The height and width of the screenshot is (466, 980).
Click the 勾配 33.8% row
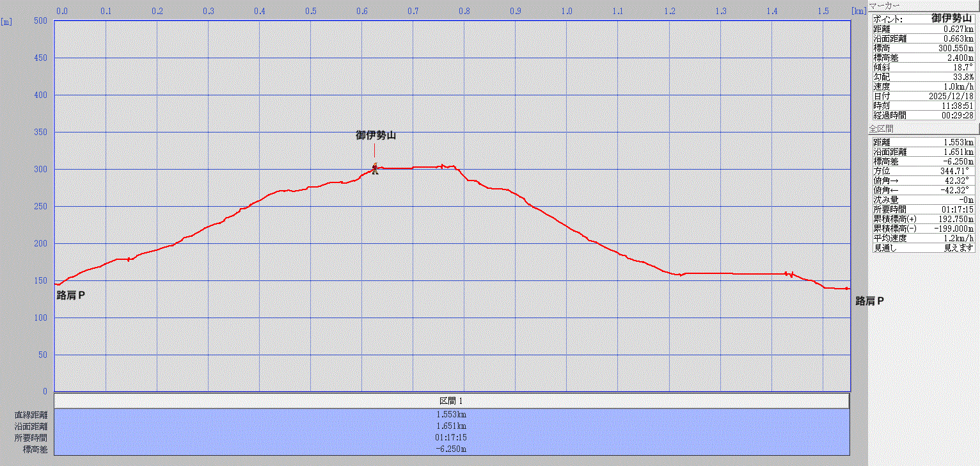click(923, 77)
